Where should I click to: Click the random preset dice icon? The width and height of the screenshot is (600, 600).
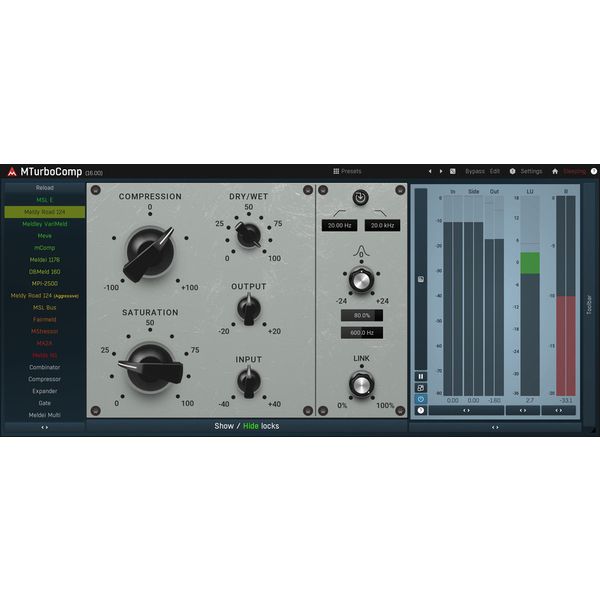coord(453,171)
